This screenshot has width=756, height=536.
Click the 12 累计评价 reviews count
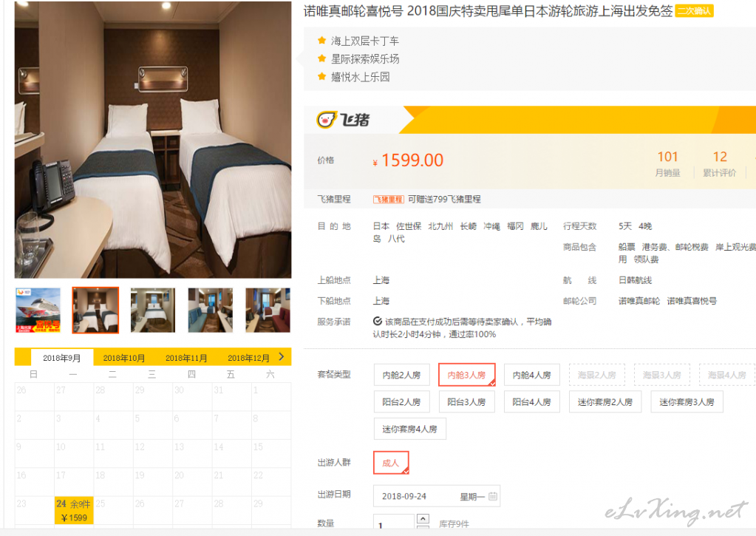pos(720,157)
